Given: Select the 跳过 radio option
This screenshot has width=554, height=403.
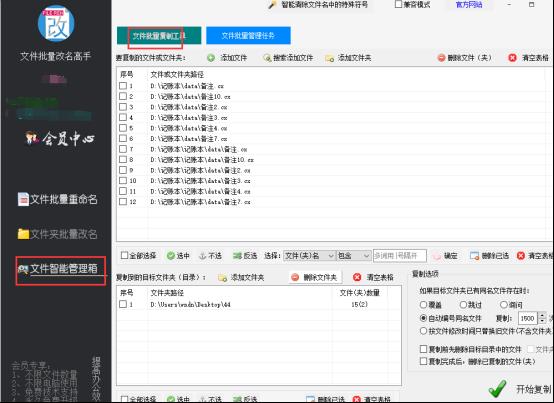Looking at the screenshot, I should click(463, 304).
